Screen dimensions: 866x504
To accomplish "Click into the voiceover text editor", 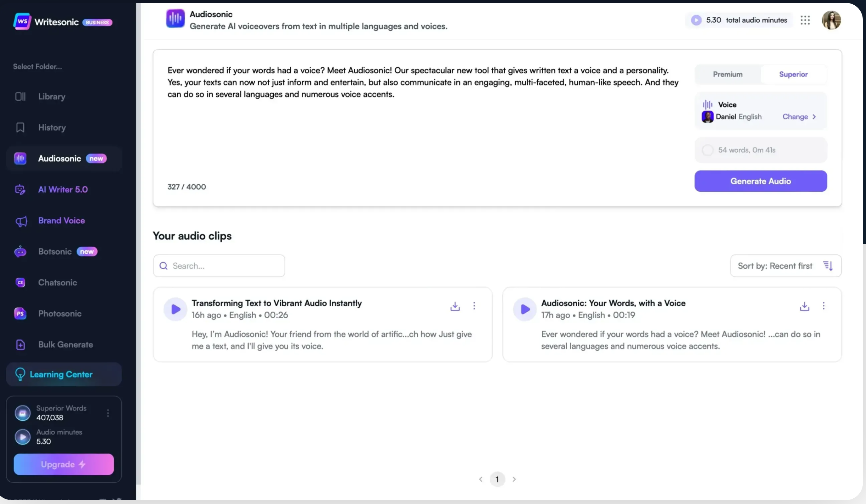I will pyautogui.click(x=423, y=121).
